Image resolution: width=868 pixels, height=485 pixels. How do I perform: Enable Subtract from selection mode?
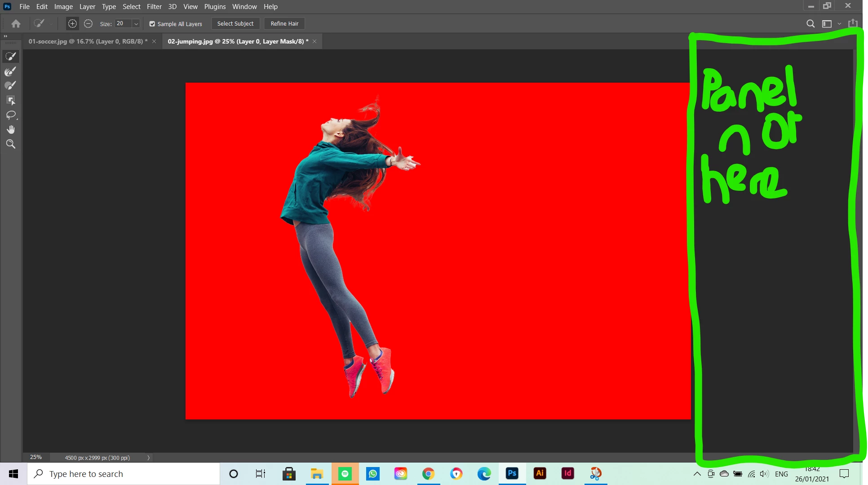(88, 24)
